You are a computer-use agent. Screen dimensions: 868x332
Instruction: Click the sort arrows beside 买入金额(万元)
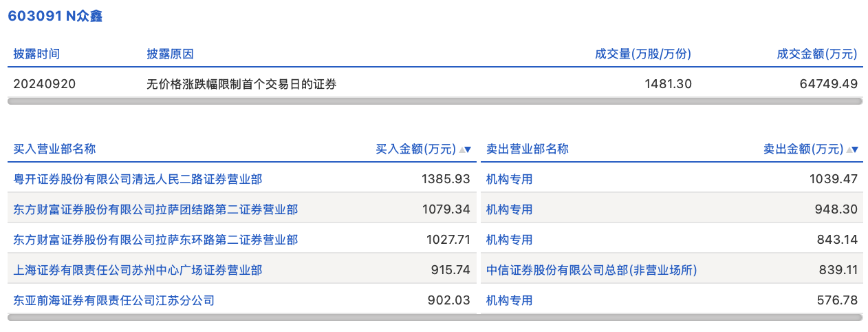[x=465, y=149]
